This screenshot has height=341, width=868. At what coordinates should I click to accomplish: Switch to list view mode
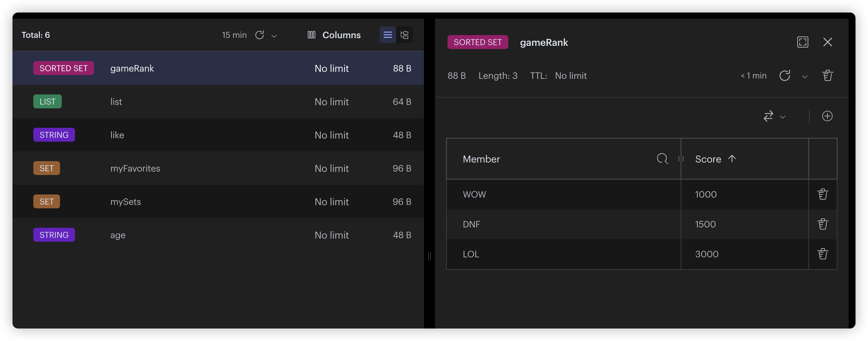pos(388,35)
